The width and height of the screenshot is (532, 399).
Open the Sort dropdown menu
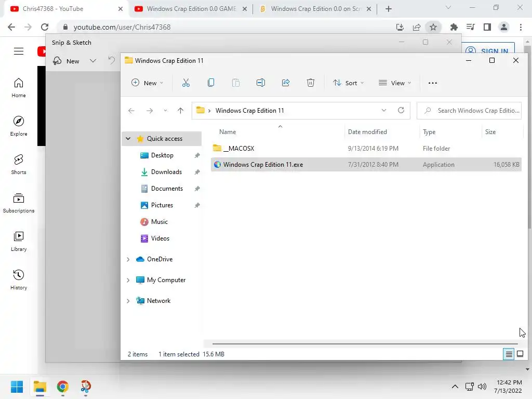tap(349, 83)
